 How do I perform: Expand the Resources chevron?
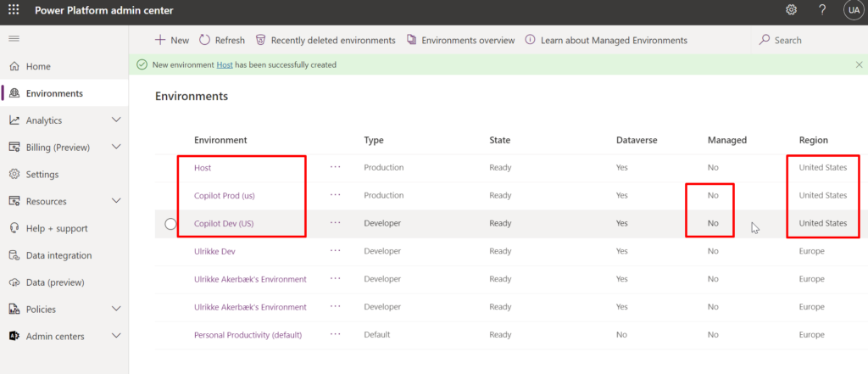click(116, 201)
